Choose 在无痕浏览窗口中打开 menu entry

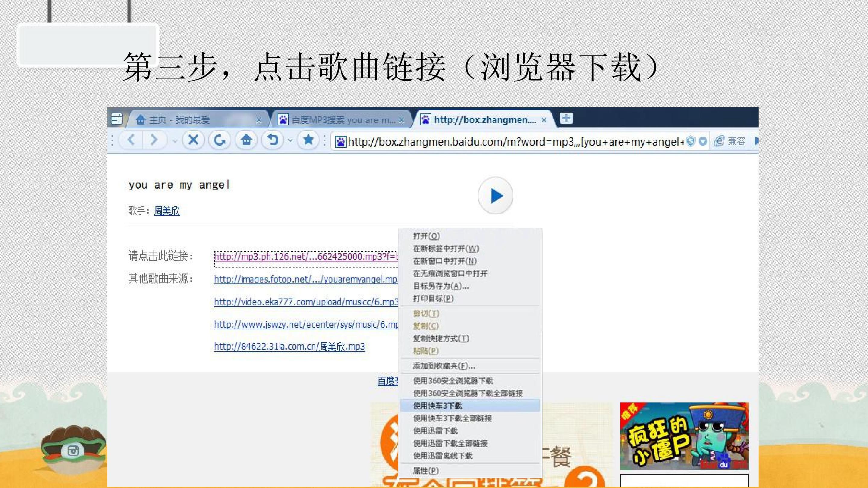(470, 274)
